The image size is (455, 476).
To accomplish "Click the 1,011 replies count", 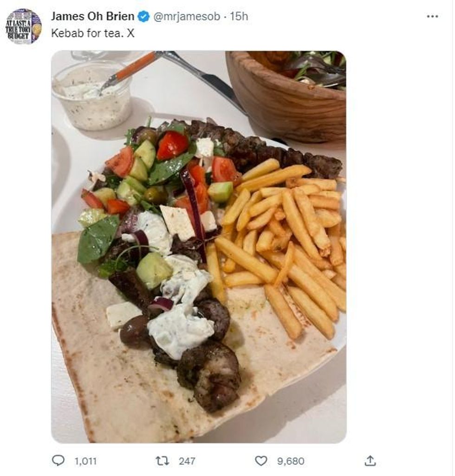I will click(x=85, y=461).
